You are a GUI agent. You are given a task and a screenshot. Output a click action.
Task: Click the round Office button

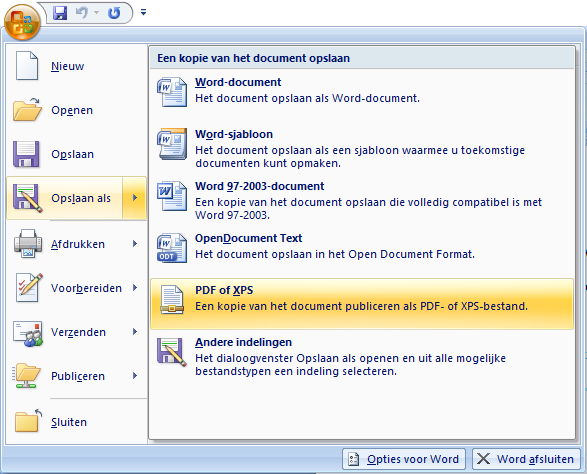click(x=22, y=22)
